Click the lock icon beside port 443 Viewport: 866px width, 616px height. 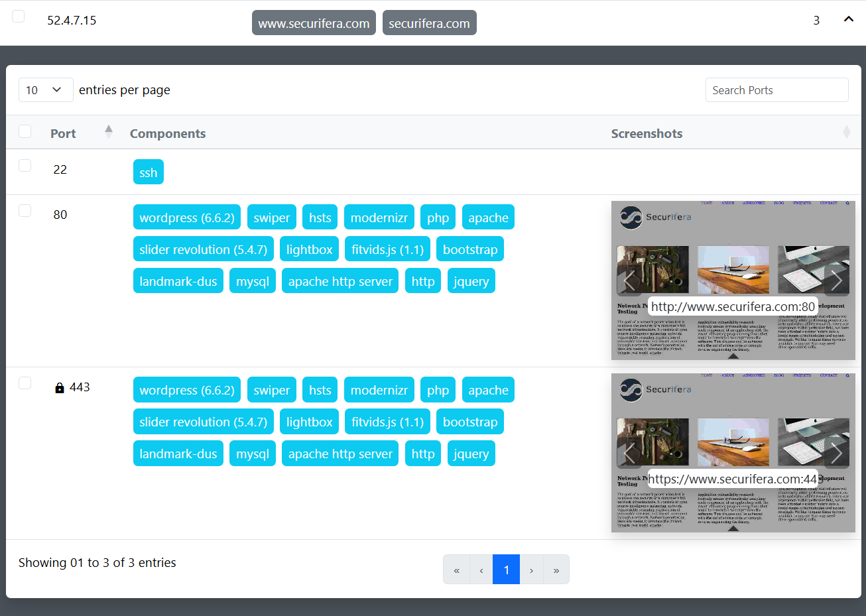tap(60, 388)
